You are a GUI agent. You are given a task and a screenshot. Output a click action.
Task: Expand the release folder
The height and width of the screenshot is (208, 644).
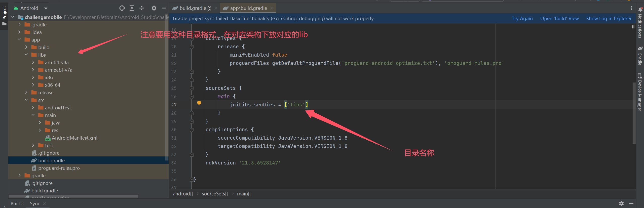click(x=26, y=93)
